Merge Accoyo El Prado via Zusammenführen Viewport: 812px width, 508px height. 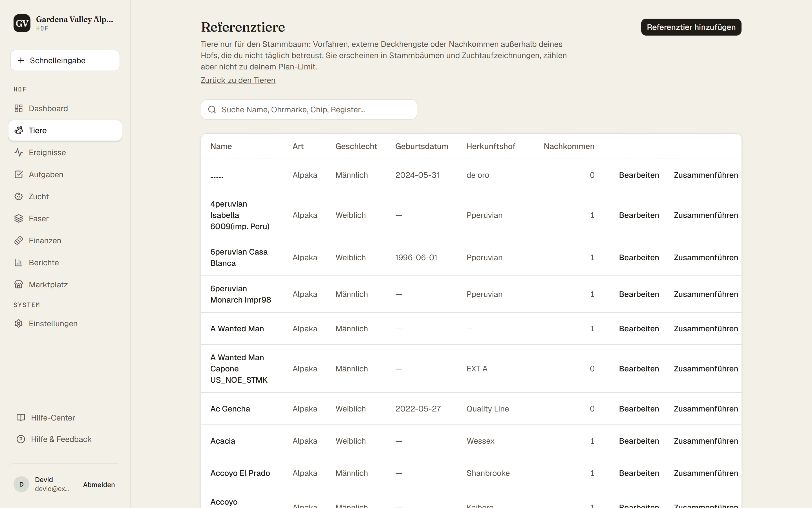tap(706, 473)
